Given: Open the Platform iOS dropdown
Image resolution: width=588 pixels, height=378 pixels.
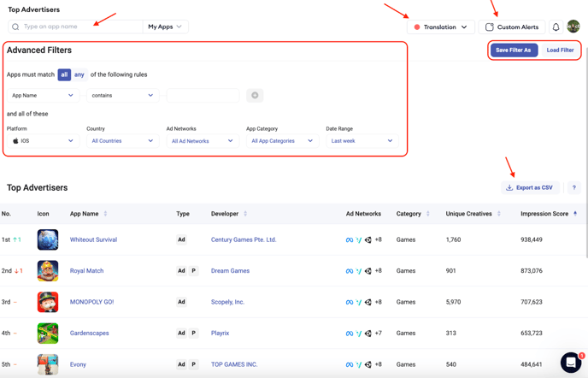Looking at the screenshot, I should (x=43, y=141).
